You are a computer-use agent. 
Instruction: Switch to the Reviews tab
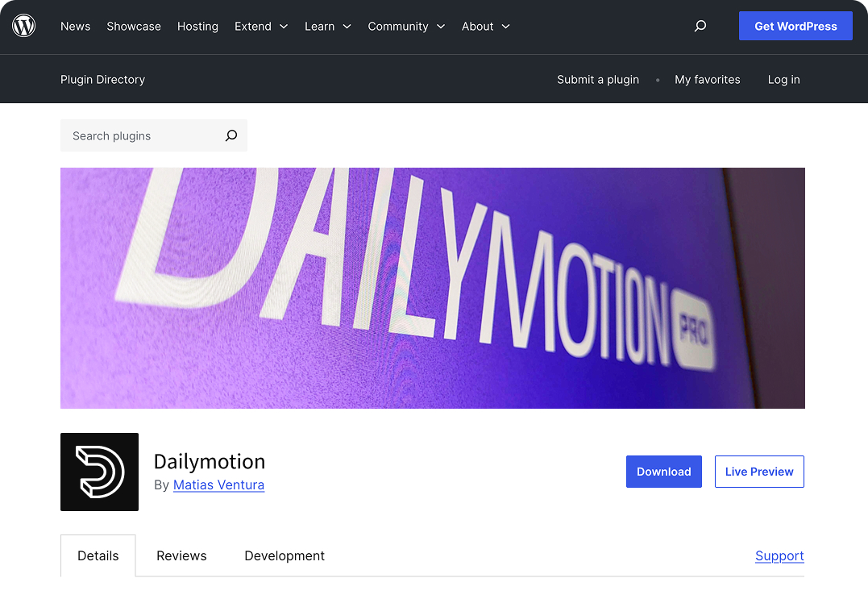click(181, 555)
